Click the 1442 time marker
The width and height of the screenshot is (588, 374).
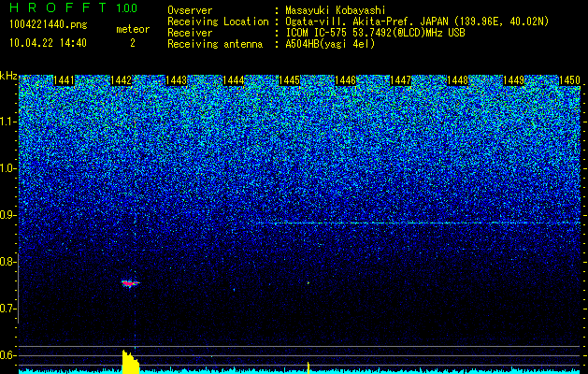pos(122,80)
